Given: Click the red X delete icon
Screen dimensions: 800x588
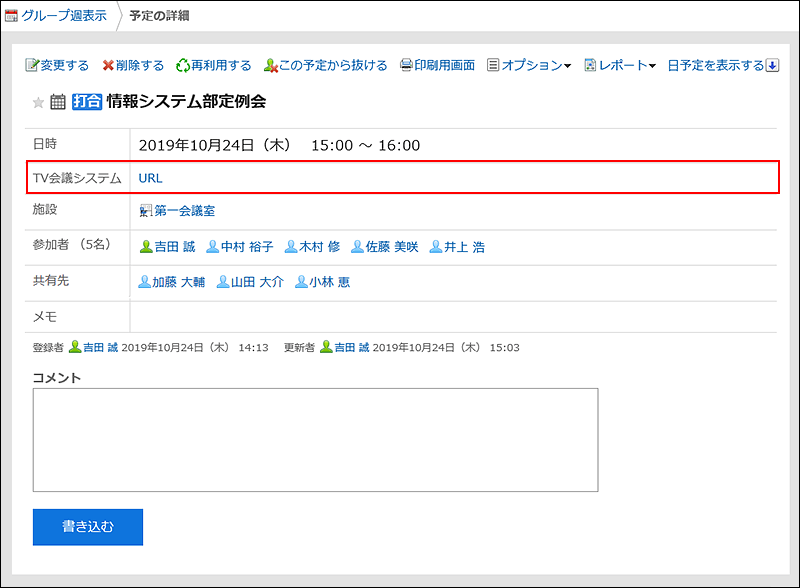Looking at the screenshot, I should tap(108, 65).
